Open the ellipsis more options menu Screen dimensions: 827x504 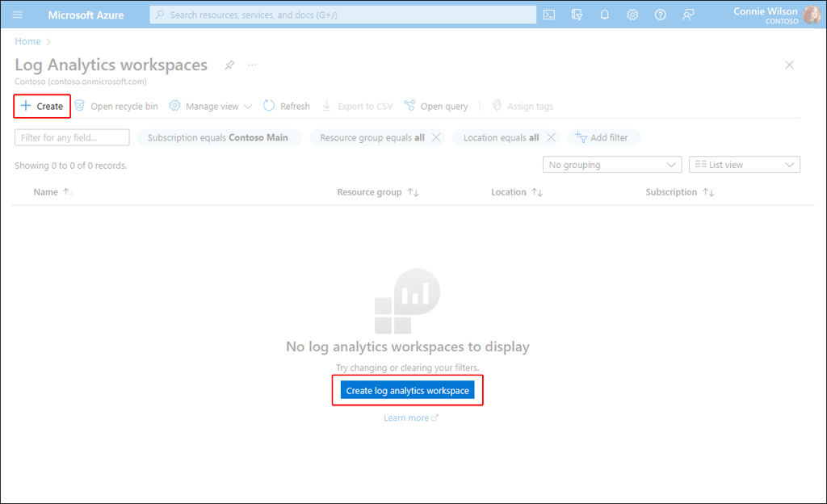coord(252,65)
